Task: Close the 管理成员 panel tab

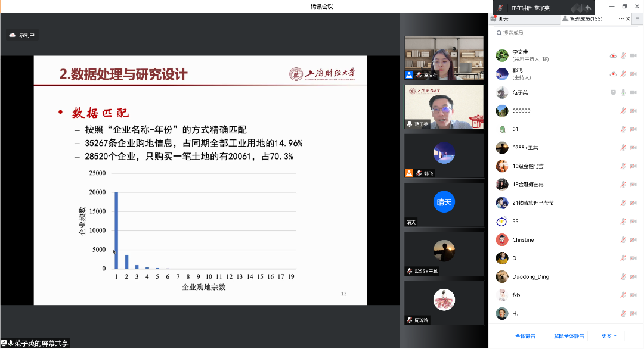Action: coord(629,19)
